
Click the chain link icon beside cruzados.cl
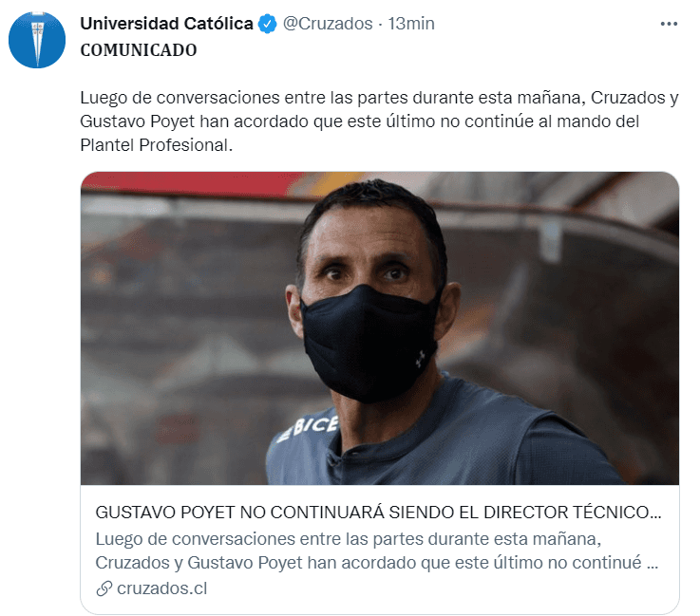click(104, 588)
